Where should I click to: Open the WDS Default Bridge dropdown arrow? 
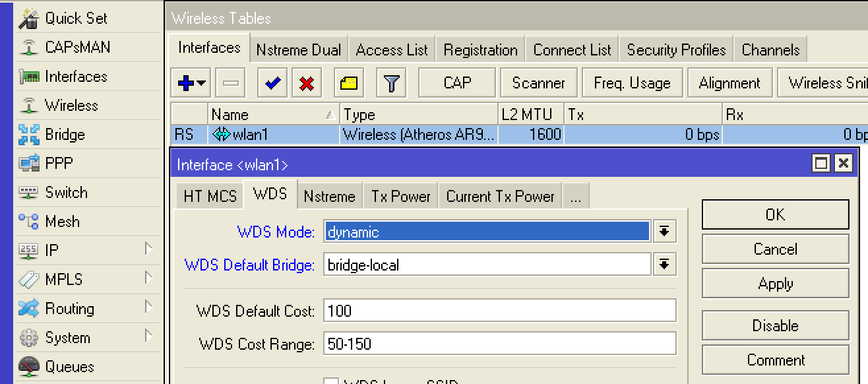[665, 265]
